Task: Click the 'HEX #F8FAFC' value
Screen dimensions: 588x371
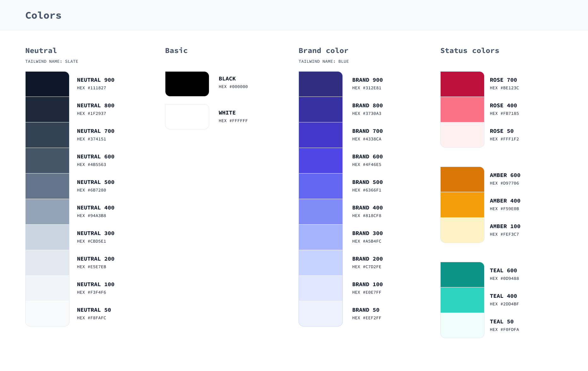Action: pos(92,318)
